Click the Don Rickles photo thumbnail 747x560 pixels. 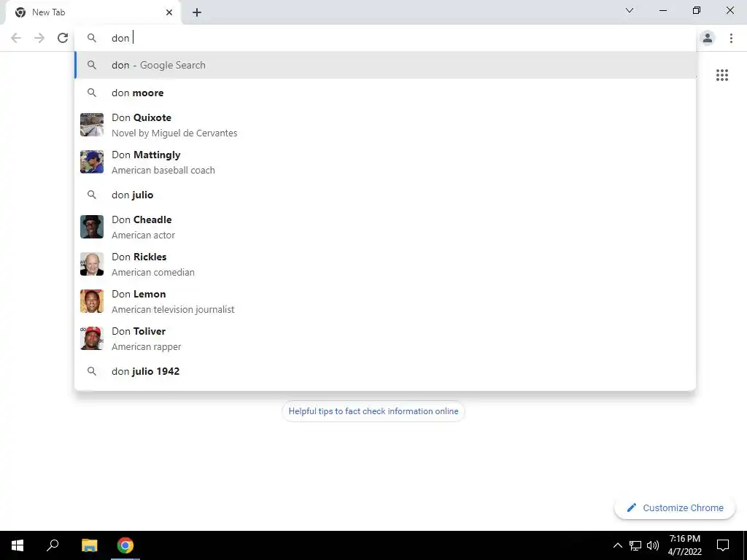pos(92,264)
